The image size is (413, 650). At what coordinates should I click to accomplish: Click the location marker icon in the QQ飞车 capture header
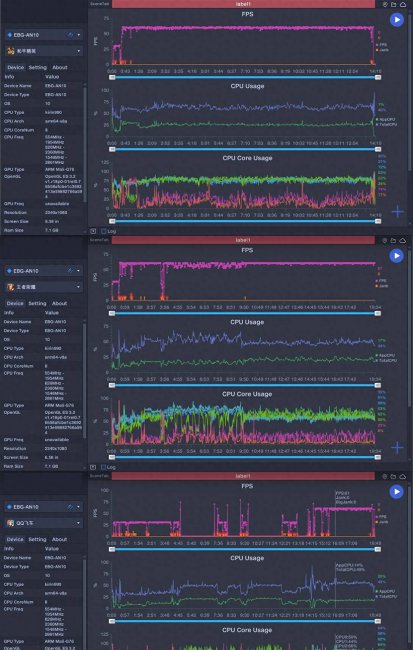pyautogui.click(x=385, y=477)
